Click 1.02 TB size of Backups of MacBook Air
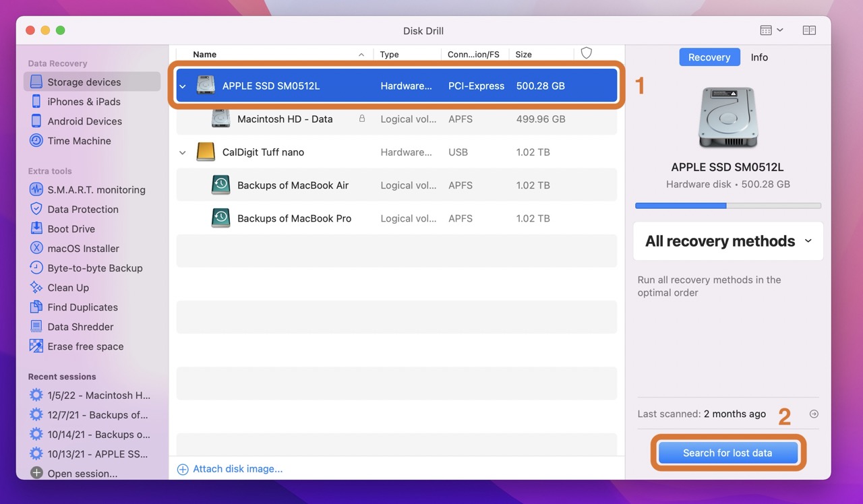 [x=533, y=185]
